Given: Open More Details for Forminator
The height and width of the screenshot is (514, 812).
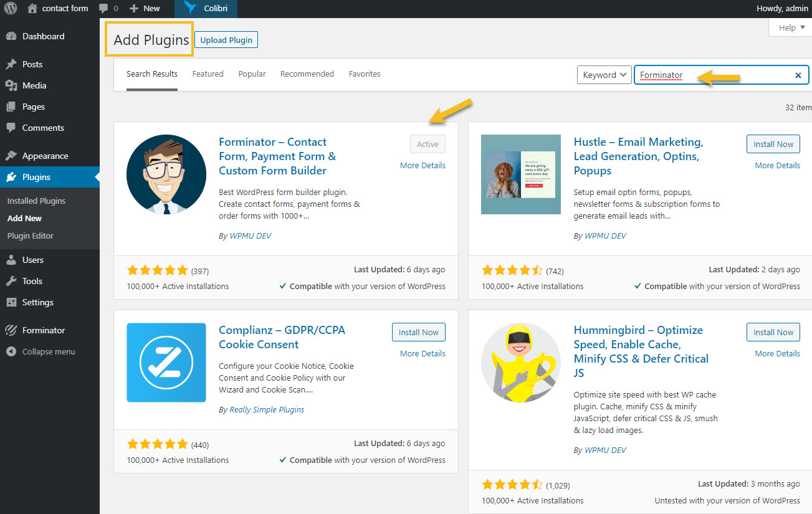Looking at the screenshot, I should [x=423, y=166].
